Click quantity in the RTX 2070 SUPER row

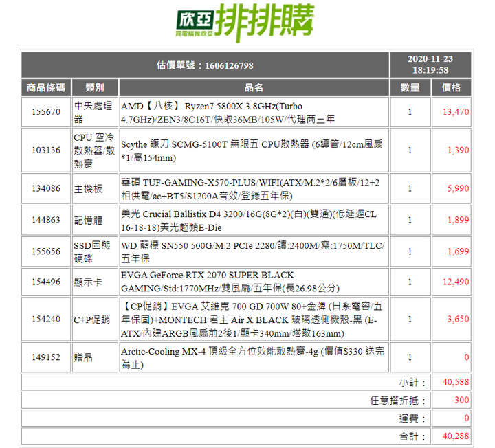tap(410, 282)
